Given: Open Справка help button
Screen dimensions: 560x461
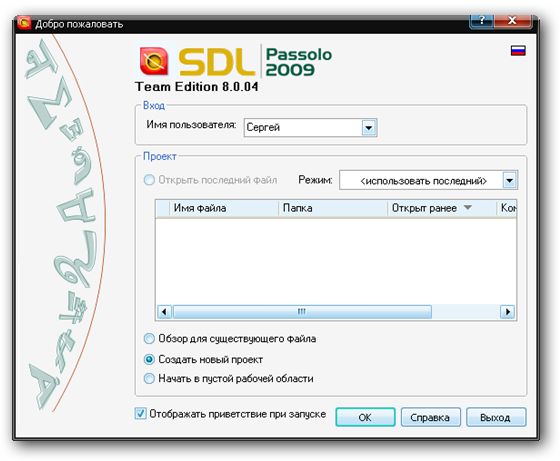Looking at the screenshot, I should [x=430, y=417].
